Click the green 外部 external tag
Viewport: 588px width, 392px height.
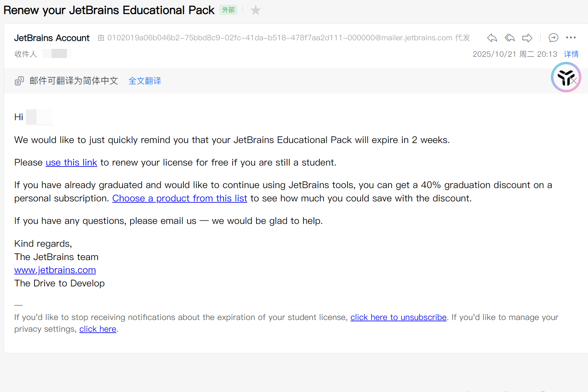(228, 10)
